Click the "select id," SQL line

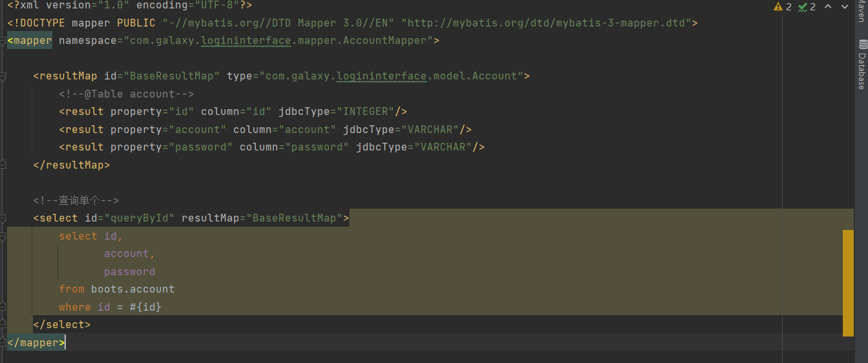[91, 236]
